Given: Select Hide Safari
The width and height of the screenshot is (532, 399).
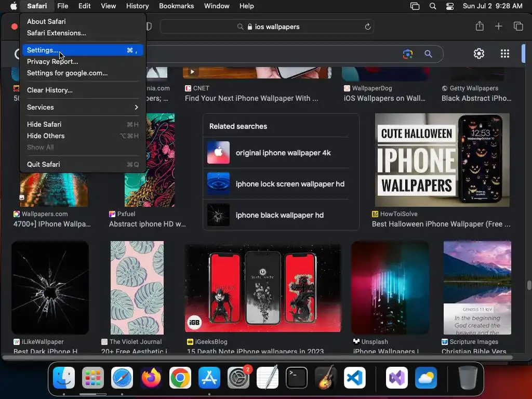Looking at the screenshot, I should (83, 125).
